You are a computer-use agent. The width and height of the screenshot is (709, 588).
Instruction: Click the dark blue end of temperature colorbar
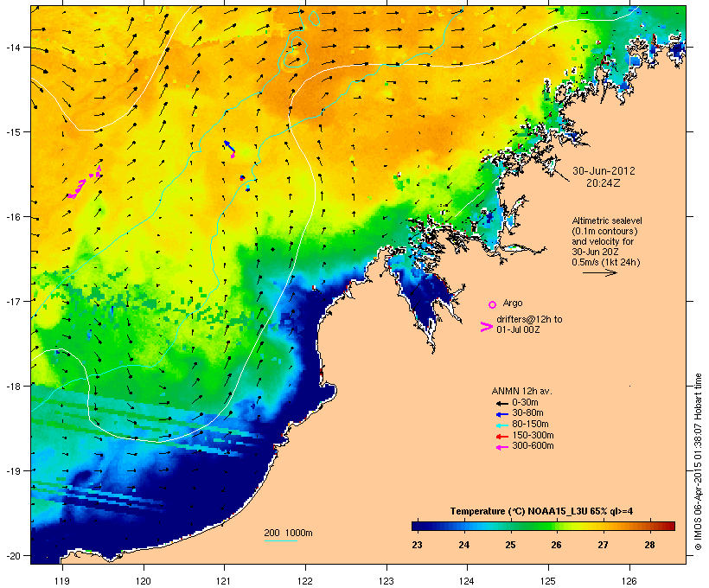(418, 526)
